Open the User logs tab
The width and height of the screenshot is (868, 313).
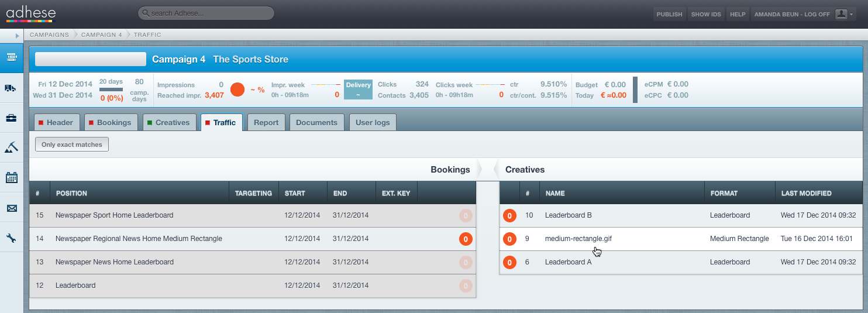[x=373, y=122]
